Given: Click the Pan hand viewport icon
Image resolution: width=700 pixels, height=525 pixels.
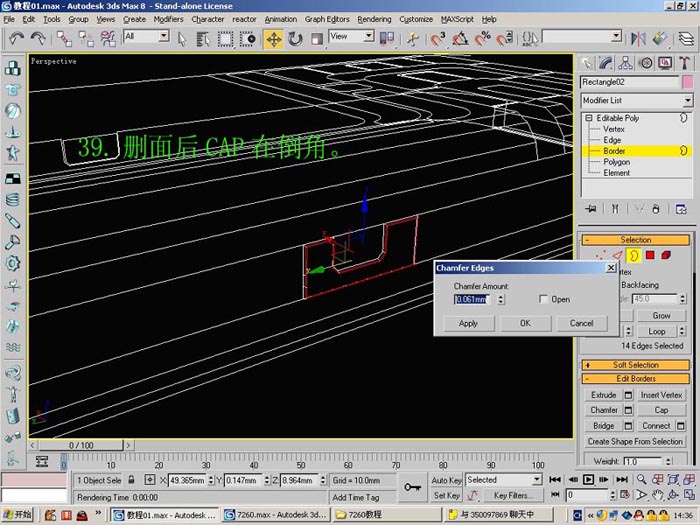Looking at the screenshot, I should pos(657,495).
